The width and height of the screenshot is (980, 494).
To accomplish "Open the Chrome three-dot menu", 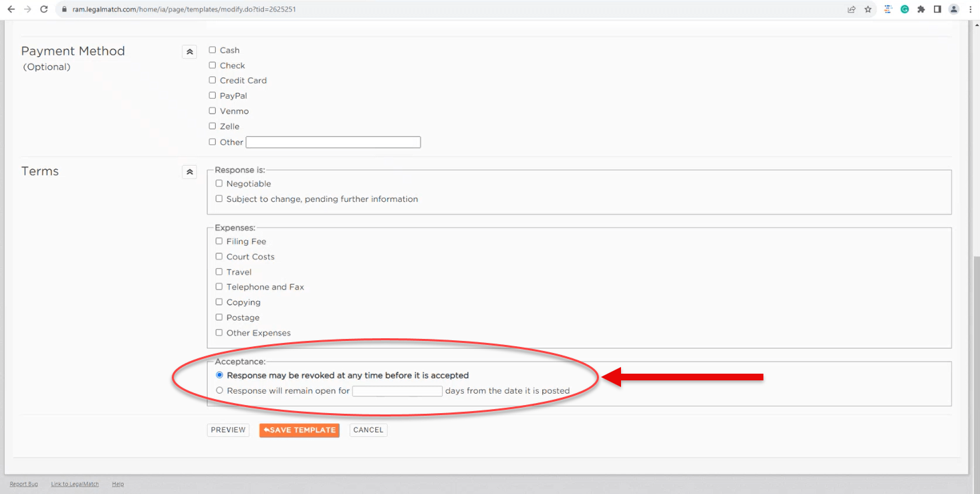I will 970,9.
